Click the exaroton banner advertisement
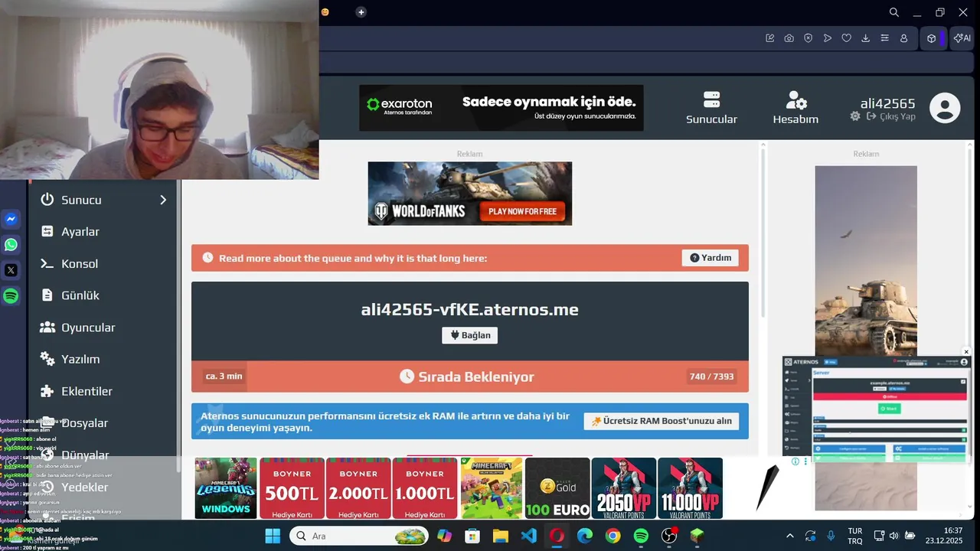 pyautogui.click(x=501, y=108)
